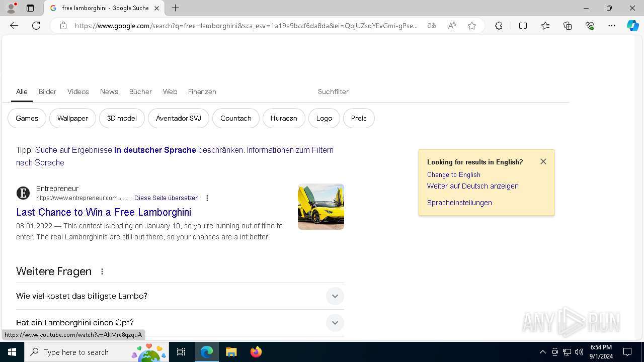Expand 'Hat ein Lamborghini einen Opf?'

[x=180, y=323]
